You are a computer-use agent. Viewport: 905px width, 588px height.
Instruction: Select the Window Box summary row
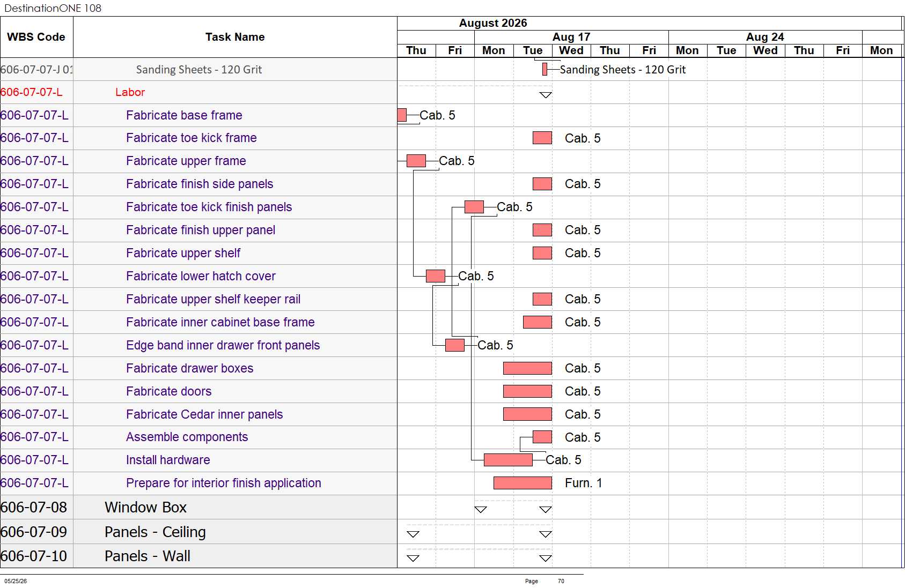click(x=145, y=507)
